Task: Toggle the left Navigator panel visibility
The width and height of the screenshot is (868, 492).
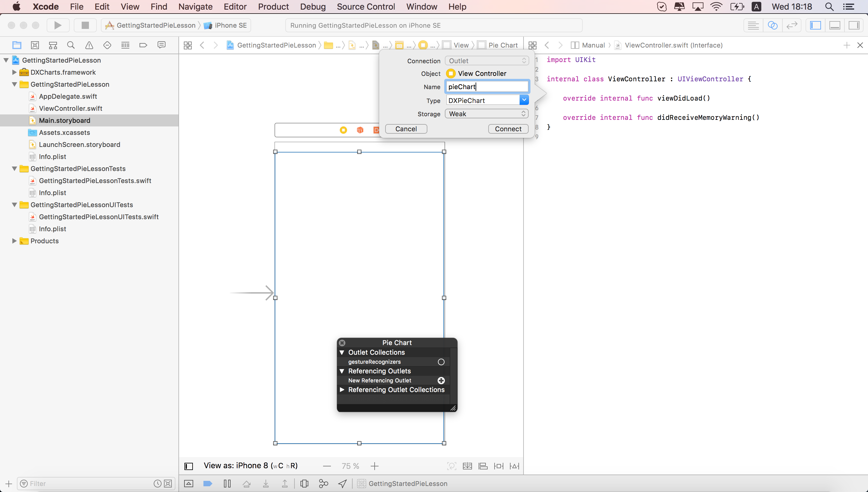Action: [x=816, y=25]
